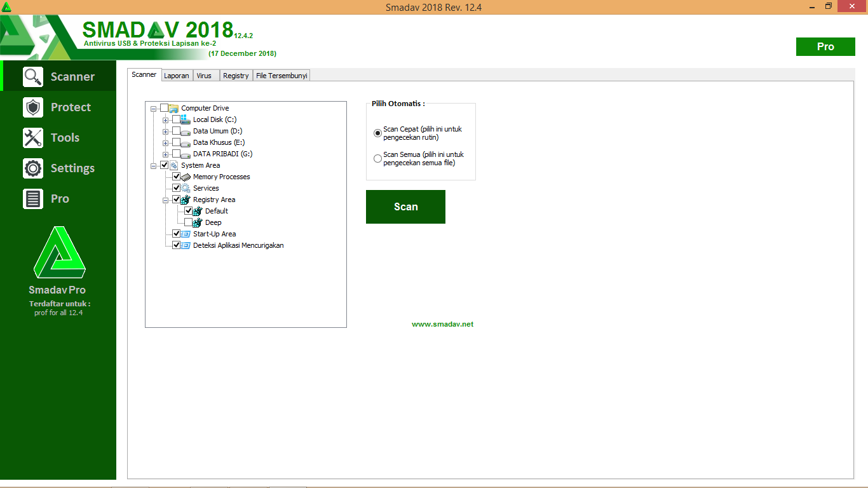Click the Services gear icon
The height and width of the screenshot is (488, 868).
[x=186, y=188]
